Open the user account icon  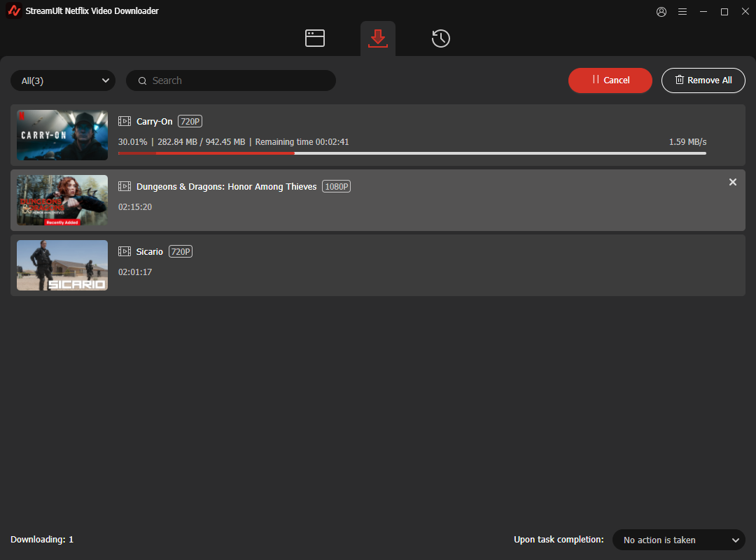(661, 12)
